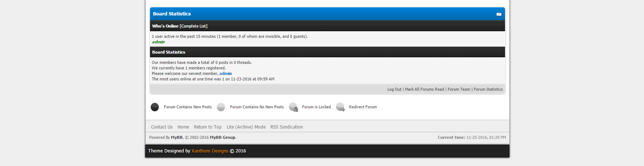Select the text 'Forum Contains No New Posts'
The height and width of the screenshot is (166, 644).
(257, 107)
